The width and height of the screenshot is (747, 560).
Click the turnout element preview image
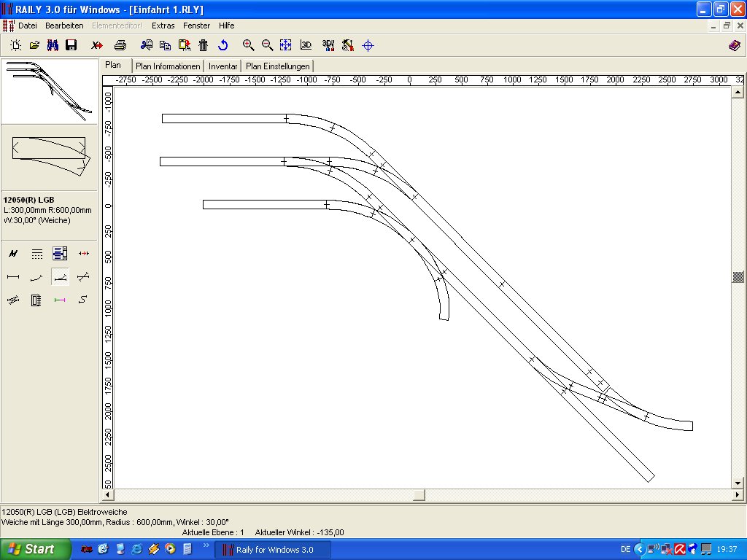click(x=50, y=157)
